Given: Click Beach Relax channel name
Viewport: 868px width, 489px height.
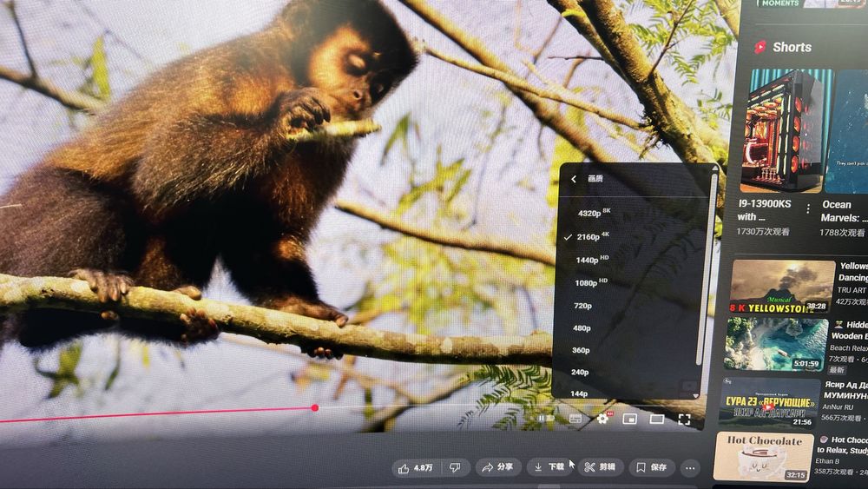Looking at the screenshot, I should pyautogui.click(x=848, y=347).
